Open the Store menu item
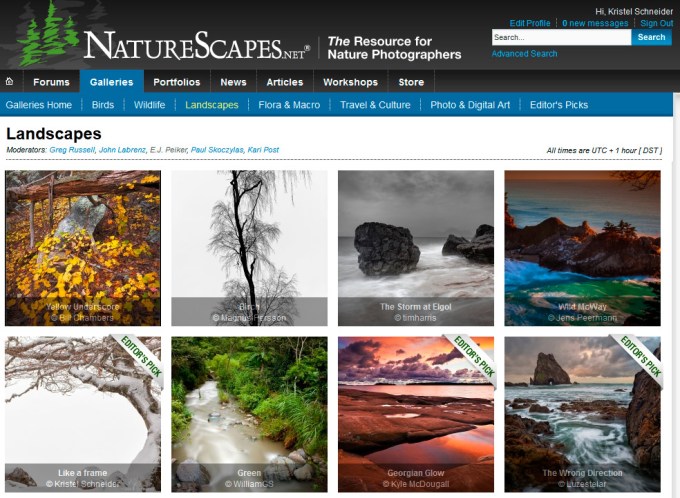The image size is (680, 498). coord(411,82)
